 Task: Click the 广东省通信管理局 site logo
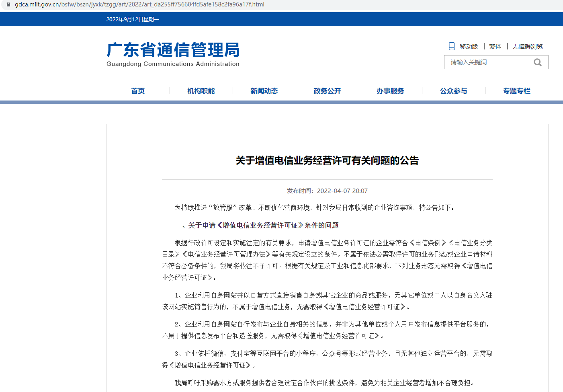173,50
